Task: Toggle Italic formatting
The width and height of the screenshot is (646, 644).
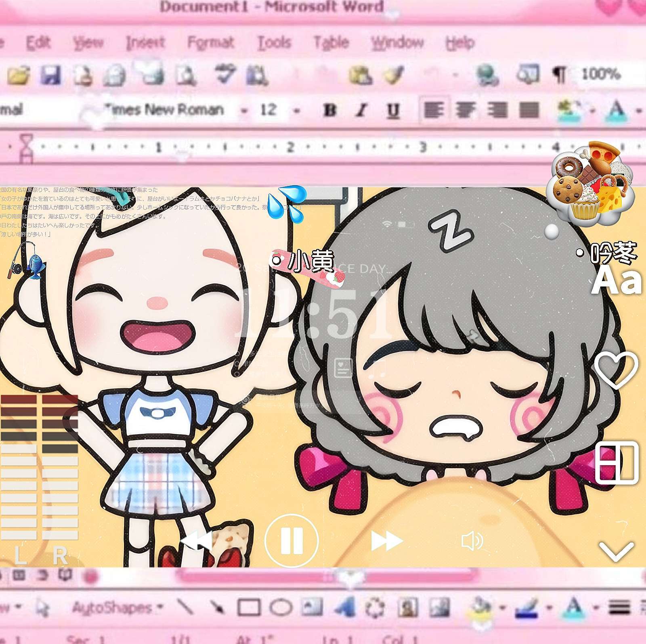Action: pyautogui.click(x=362, y=110)
